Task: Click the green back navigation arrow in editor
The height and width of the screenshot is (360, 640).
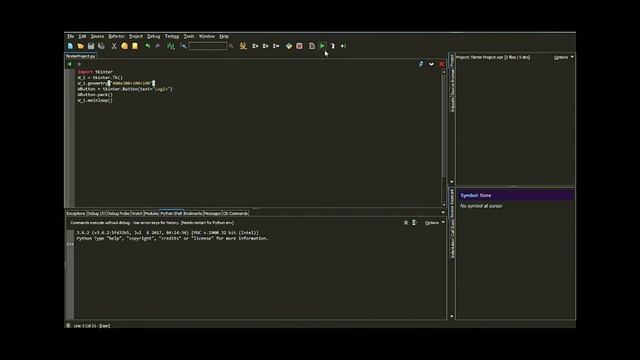Action: pos(69,64)
